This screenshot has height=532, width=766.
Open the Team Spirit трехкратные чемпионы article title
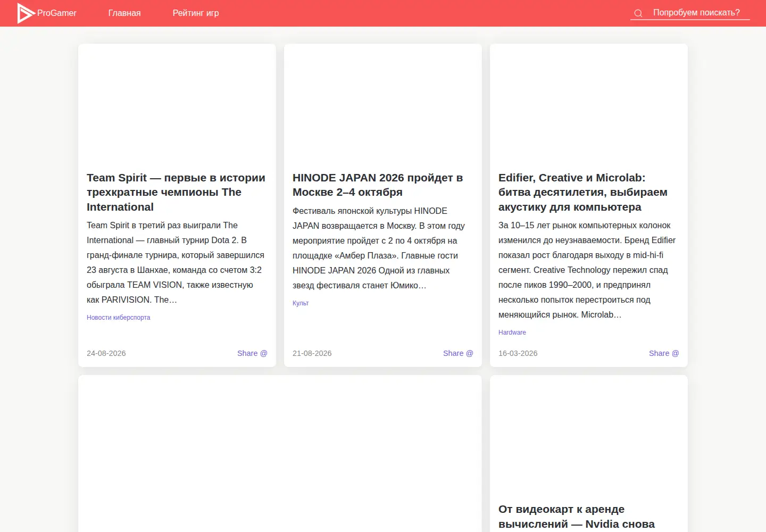pyautogui.click(x=177, y=192)
